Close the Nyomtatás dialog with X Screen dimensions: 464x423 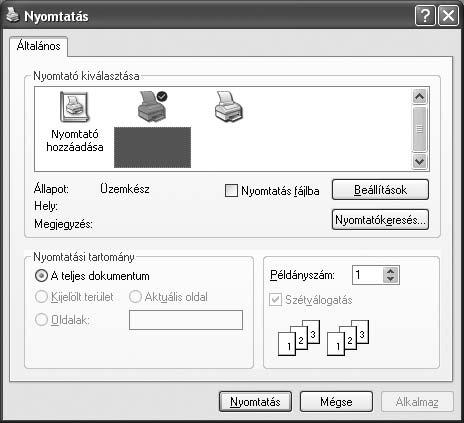tap(448, 16)
